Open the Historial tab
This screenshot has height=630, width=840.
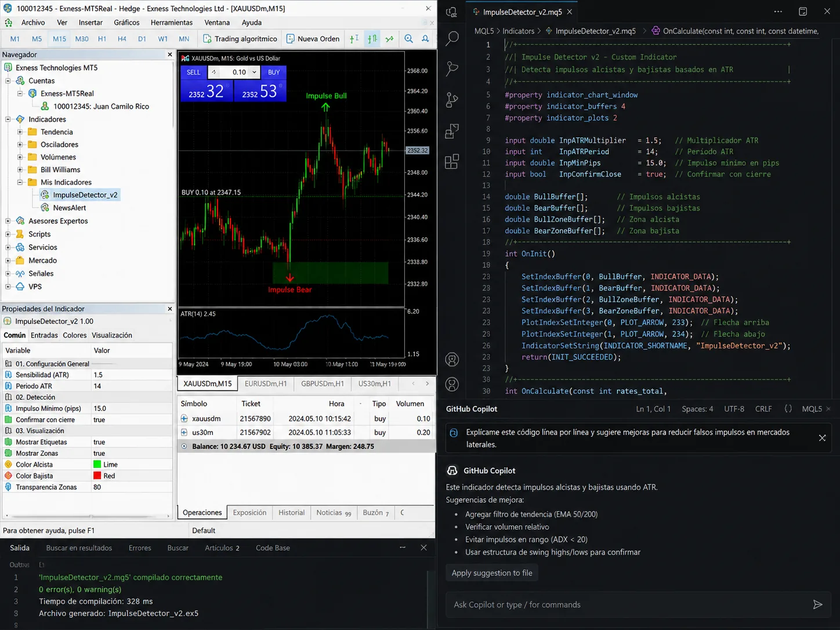click(291, 513)
